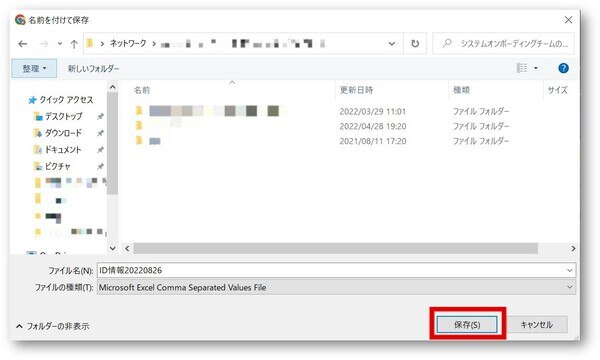The height and width of the screenshot is (360, 600).
Task: Refresh the current folder view
Action: pos(415,44)
